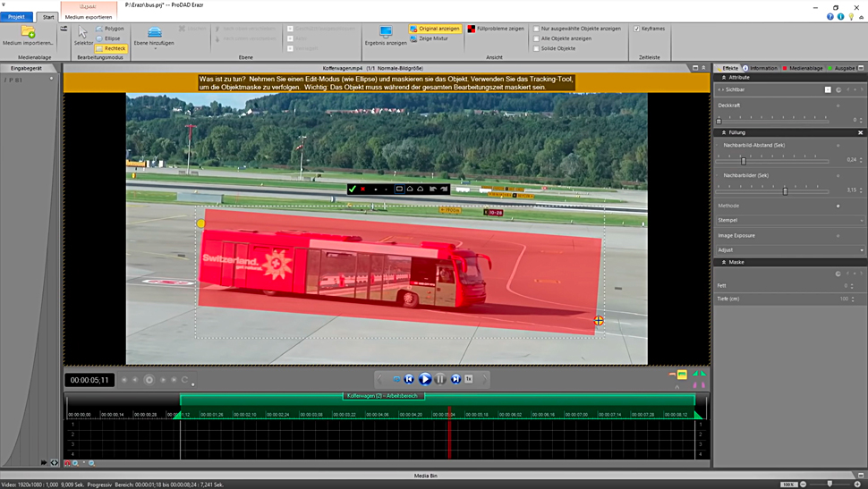The width and height of the screenshot is (868, 489).
Task: Toggle the Keyframes checkbox
Action: (x=636, y=29)
